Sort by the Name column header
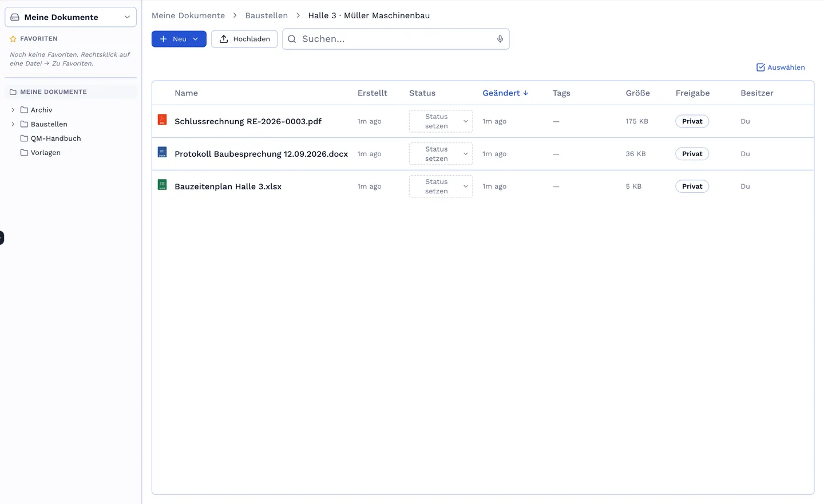The height and width of the screenshot is (504, 824). [x=186, y=93]
